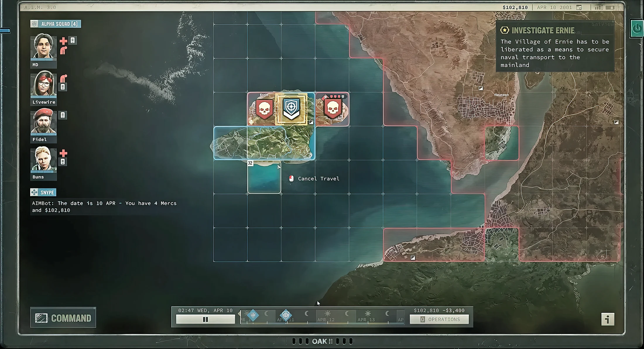The image size is (644, 349).
Task: Click the battery icon in the top bar
Action: (x=610, y=8)
